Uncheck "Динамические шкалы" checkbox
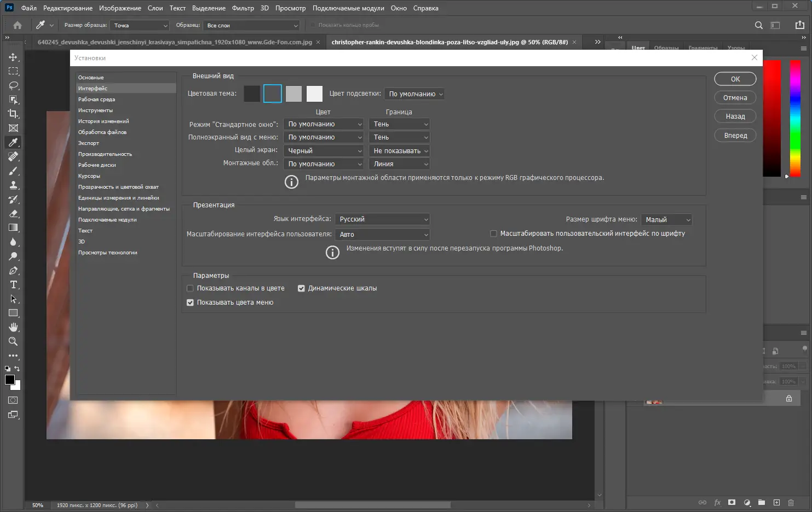Viewport: 812px width, 512px height. [x=301, y=288]
